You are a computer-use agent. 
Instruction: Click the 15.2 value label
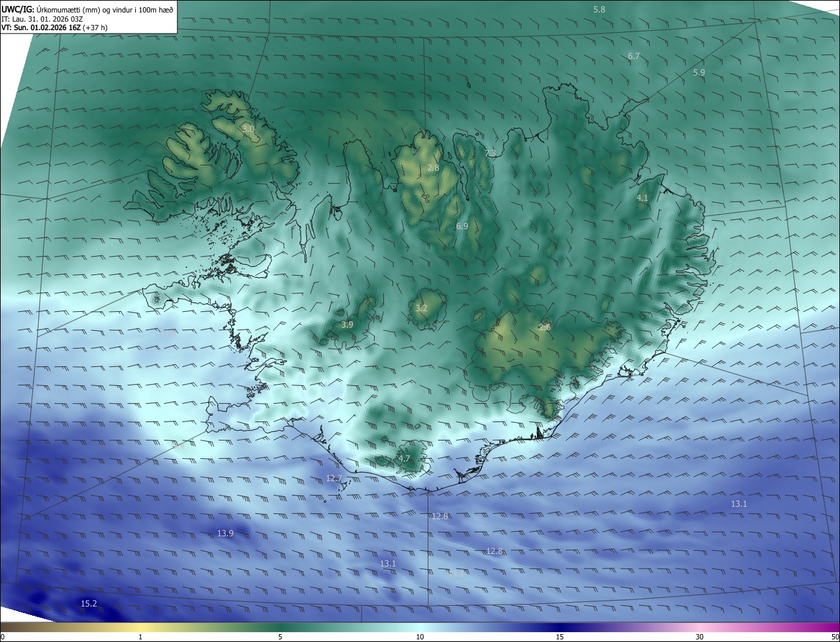[x=89, y=603]
